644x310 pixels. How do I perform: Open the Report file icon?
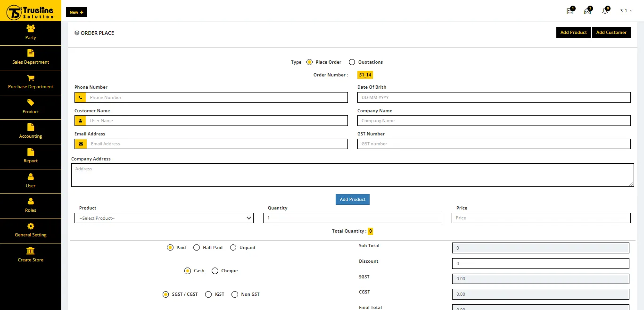point(31,152)
